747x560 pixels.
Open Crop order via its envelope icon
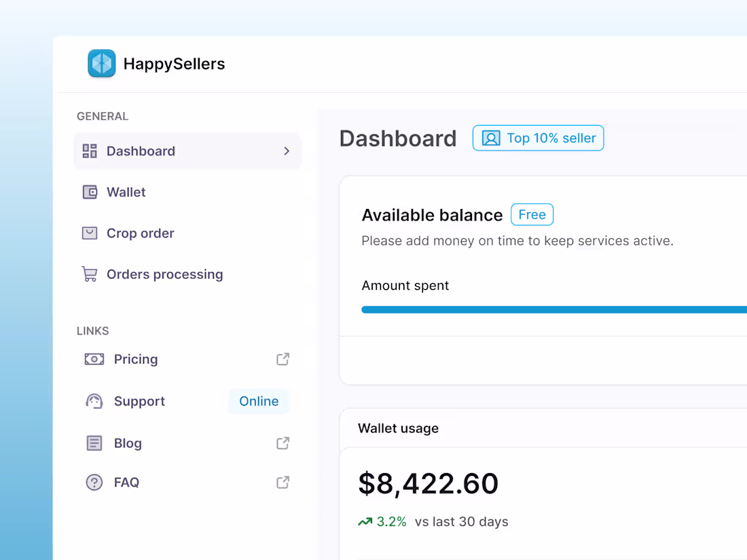coord(89,233)
